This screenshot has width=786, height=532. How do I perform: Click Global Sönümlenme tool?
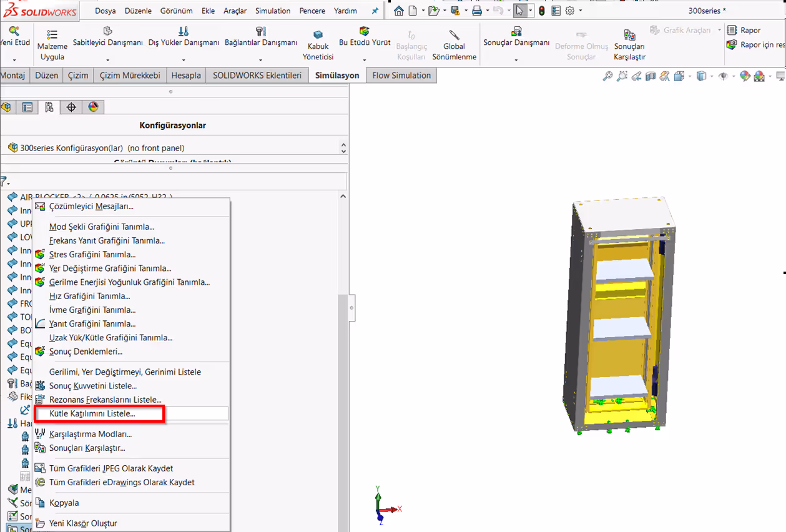point(454,46)
